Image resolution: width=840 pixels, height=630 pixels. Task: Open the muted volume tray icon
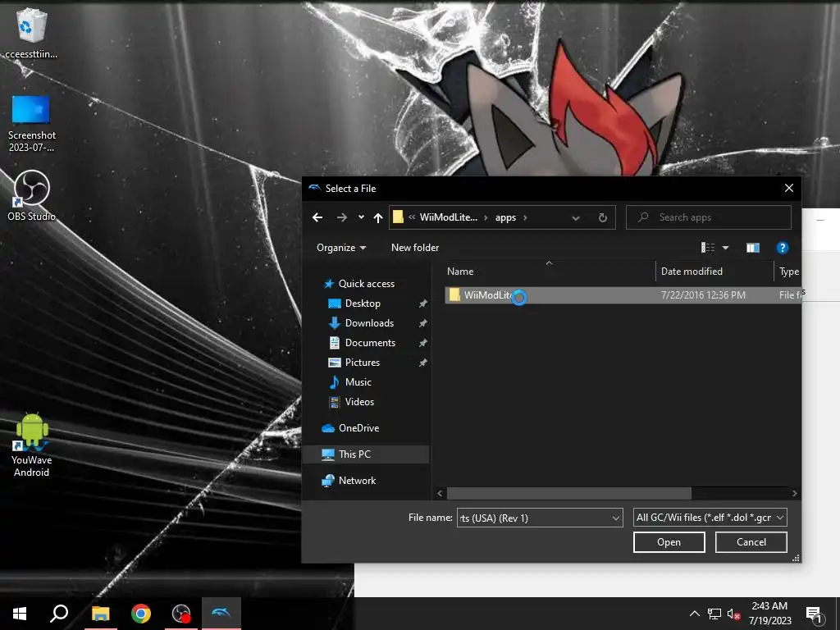(733, 614)
